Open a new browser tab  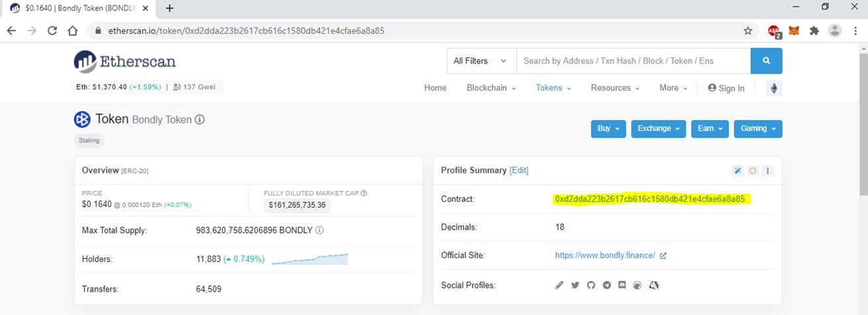click(170, 9)
